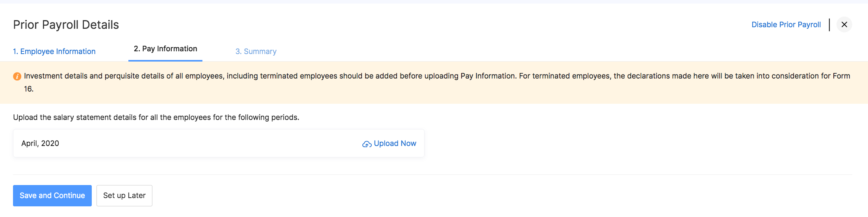Click the Prior Payroll Details heading
Screen dimensions: 868x217
(66, 25)
